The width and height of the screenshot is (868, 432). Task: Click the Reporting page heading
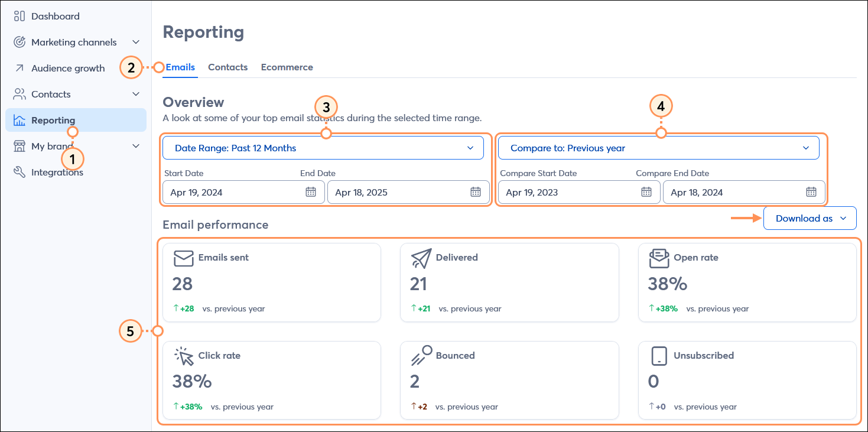coord(203,32)
